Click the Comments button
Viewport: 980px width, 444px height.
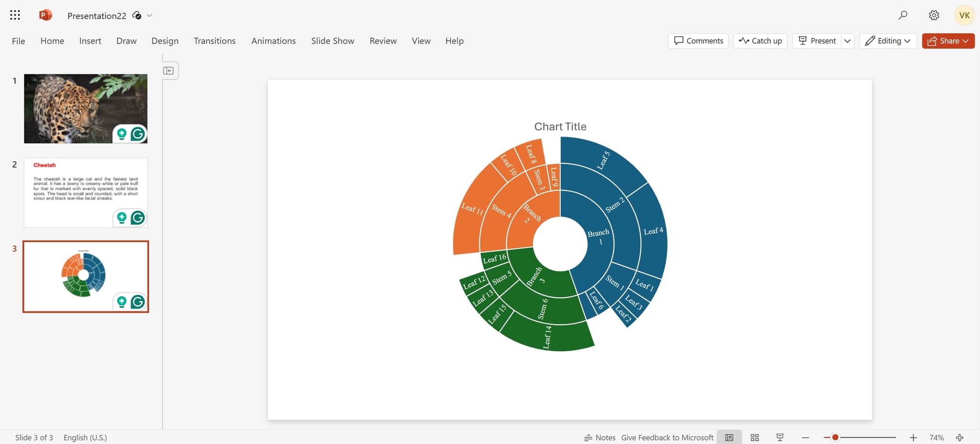pyautogui.click(x=698, y=41)
